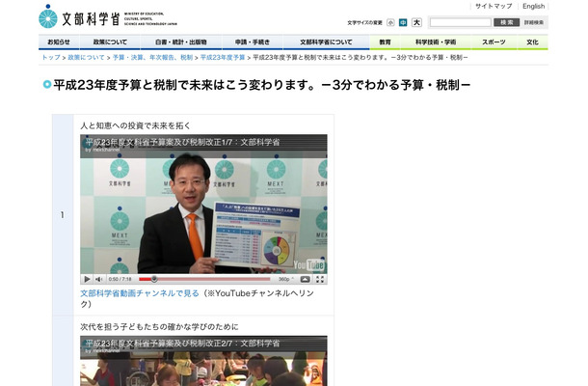The height and width of the screenshot is (386, 588).
Task: Open the 教育 menu tab
Action: click(x=386, y=42)
